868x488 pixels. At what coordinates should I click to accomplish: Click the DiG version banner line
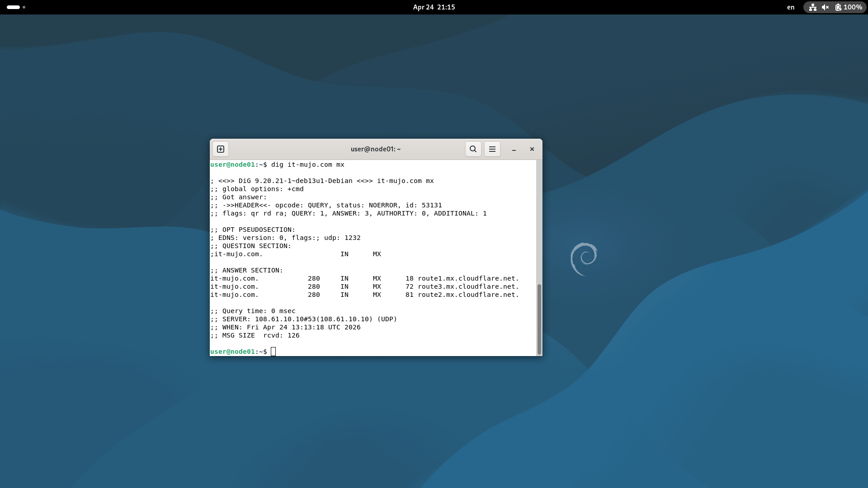click(322, 181)
